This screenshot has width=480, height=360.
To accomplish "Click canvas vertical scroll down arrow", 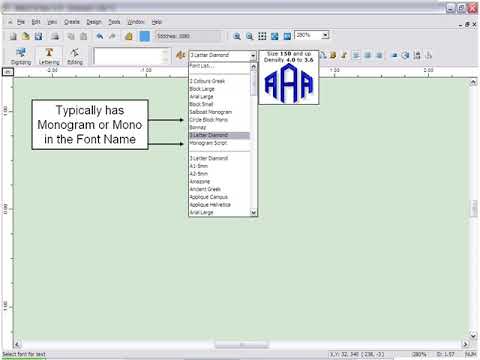I will pos(473,335).
